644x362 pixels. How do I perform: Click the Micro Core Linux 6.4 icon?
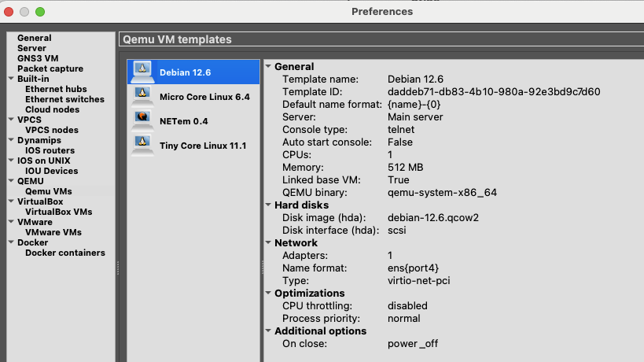(x=142, y=97)
